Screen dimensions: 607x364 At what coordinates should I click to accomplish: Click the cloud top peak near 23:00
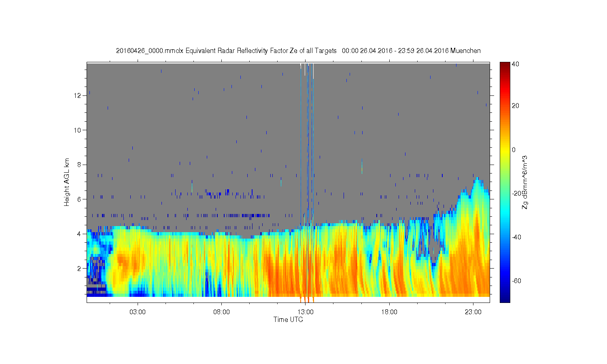[x=478, y=180]
